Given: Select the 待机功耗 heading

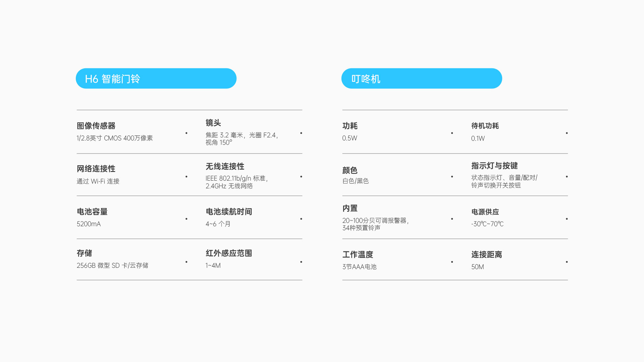Looking at the screenshot, I should click(x=485, y=126).
